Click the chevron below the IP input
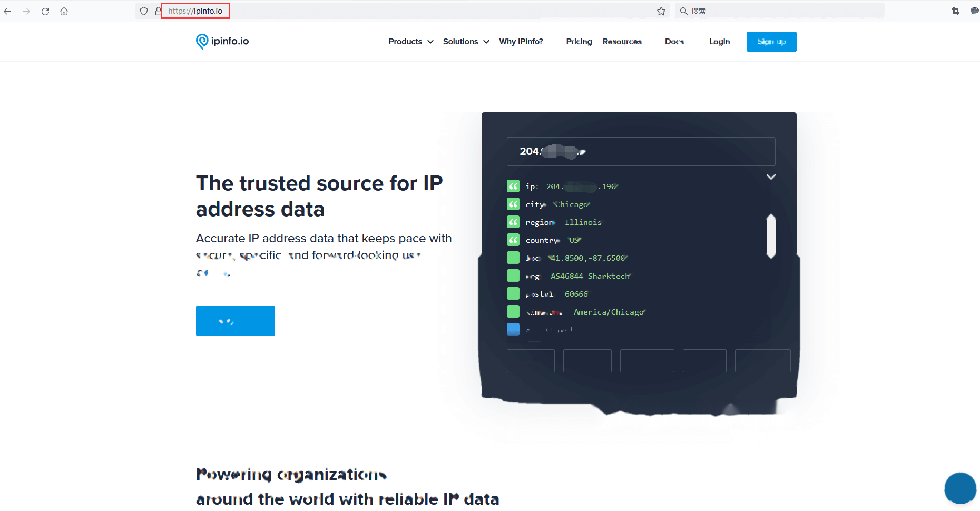Image resolution: width=980 pixels, height=511 pixels. (771, 177)
